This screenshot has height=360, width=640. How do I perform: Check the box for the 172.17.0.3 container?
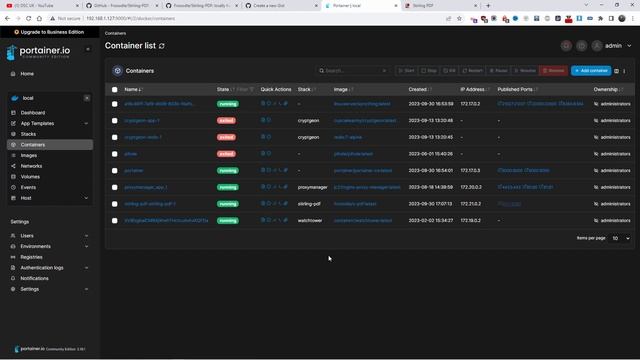(115, 171)
